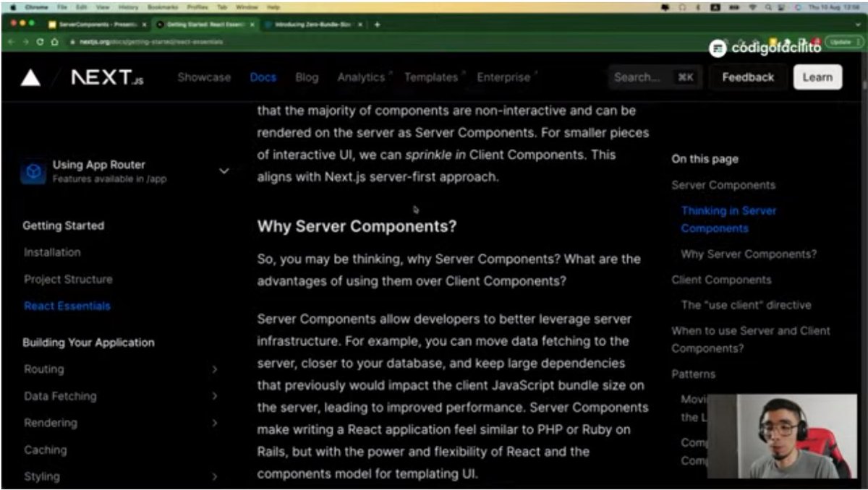868x490 pixels.
Task: Open Caching in the sidebar
Action: pos(46,450)
